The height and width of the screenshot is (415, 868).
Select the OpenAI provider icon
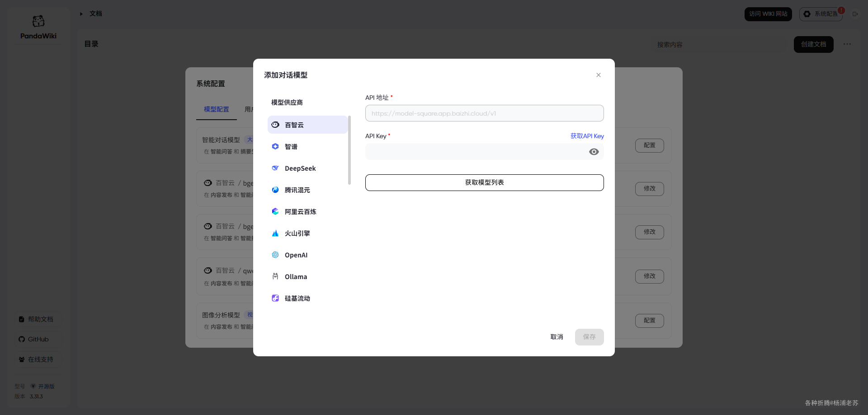(275, 255)
